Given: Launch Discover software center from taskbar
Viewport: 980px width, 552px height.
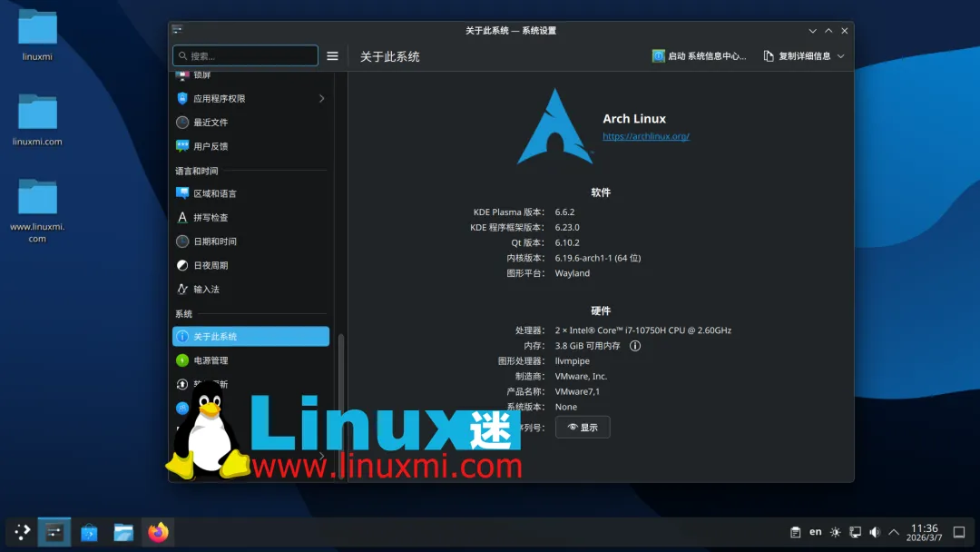Looking at the screenshot, I should tap(89, 532).
